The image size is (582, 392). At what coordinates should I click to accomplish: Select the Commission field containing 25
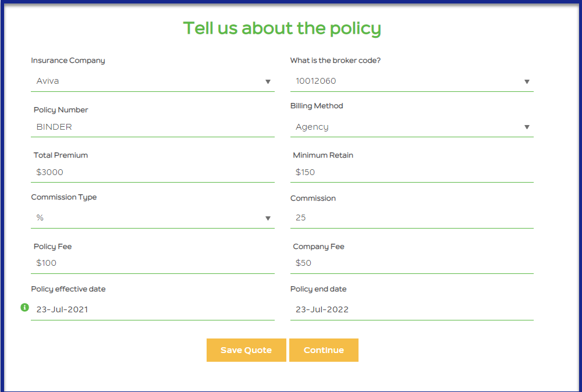click(411, 218)
